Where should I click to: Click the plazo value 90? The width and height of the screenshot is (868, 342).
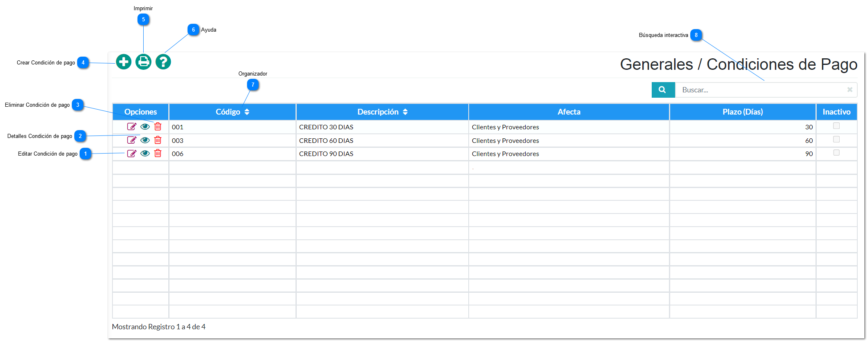click(x=808, y=154)
